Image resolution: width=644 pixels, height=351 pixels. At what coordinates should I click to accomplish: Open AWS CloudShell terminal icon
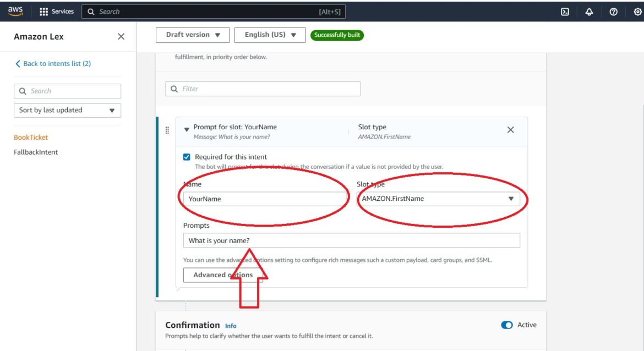pos(565,11)
